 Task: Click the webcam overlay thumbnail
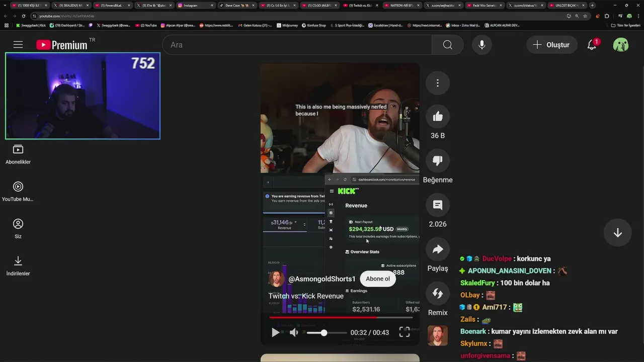click(x=83, y=96)
